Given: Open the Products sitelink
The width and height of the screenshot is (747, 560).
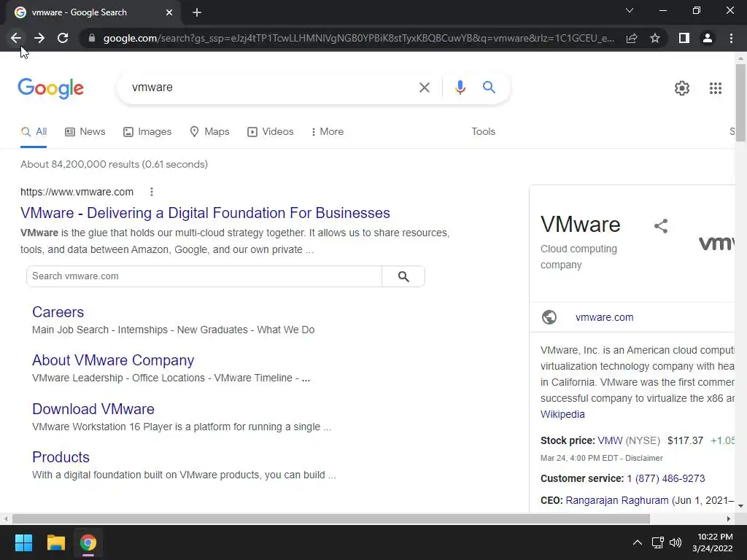Looking at the screenshot, I should click(61, 457).
